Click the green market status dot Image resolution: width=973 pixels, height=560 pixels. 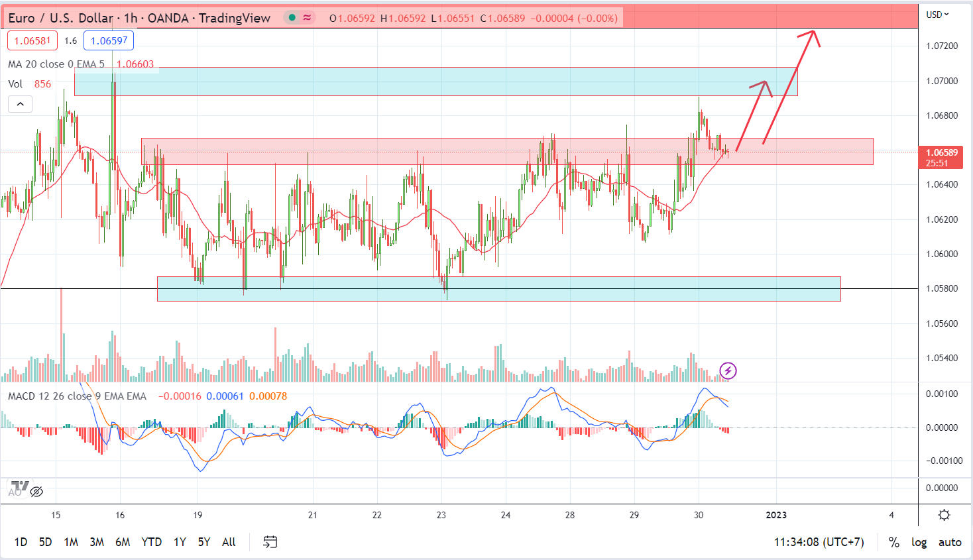click(x=292, y=18)
